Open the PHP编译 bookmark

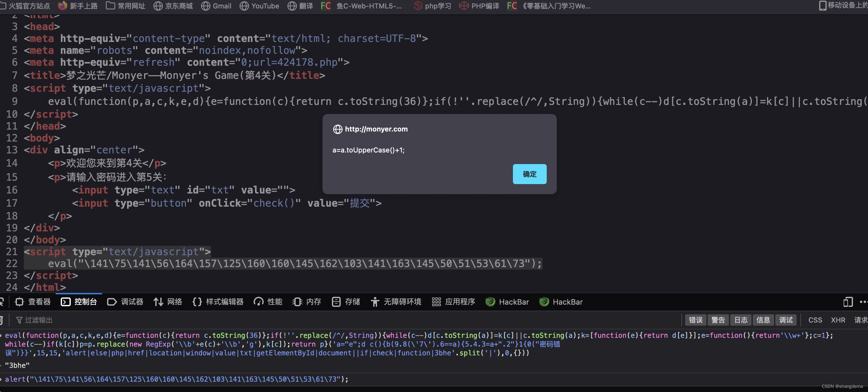point(479,6)
